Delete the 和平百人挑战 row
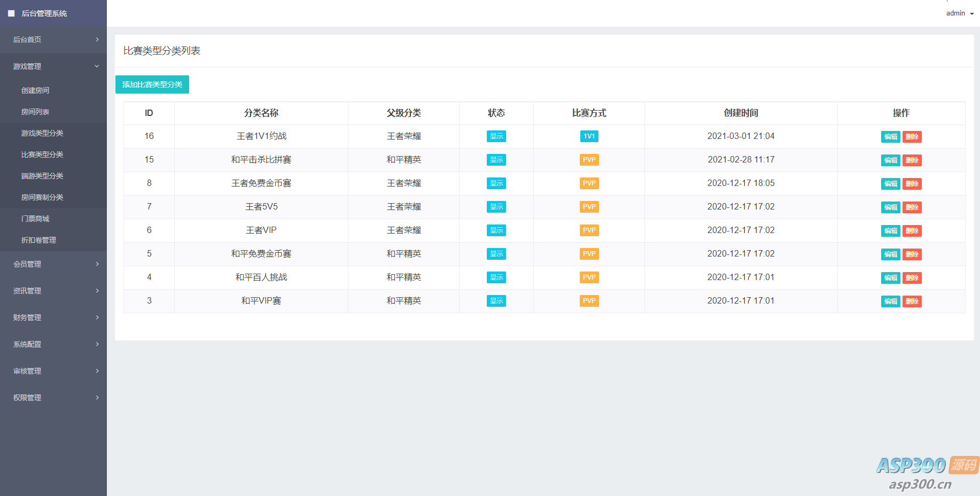 (x=912, y=278)
